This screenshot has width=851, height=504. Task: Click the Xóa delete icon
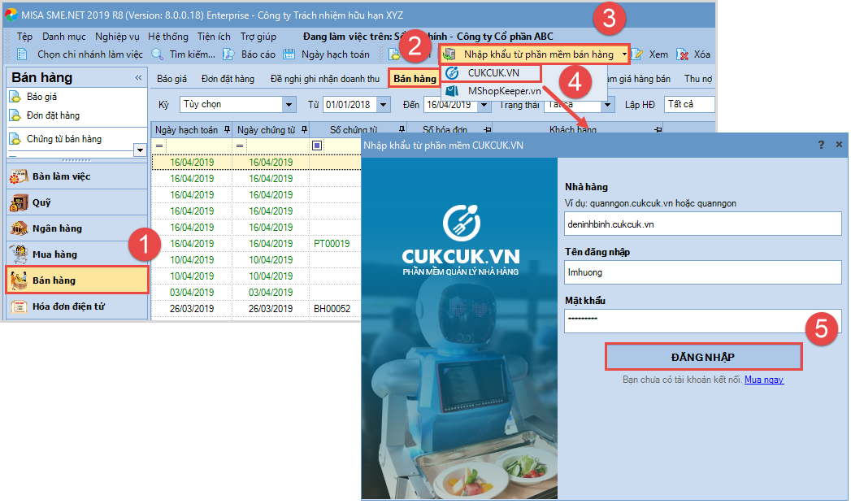682,54
